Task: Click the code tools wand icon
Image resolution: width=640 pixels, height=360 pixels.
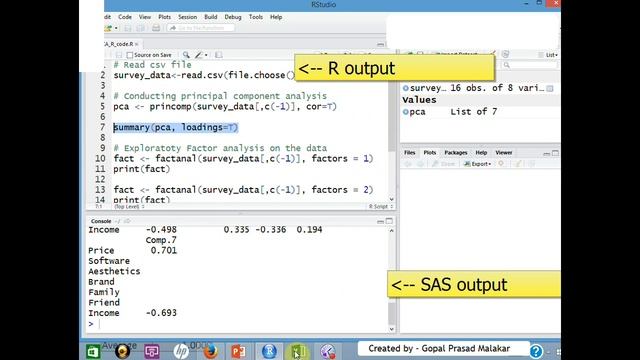Action: tap(198, 55)
